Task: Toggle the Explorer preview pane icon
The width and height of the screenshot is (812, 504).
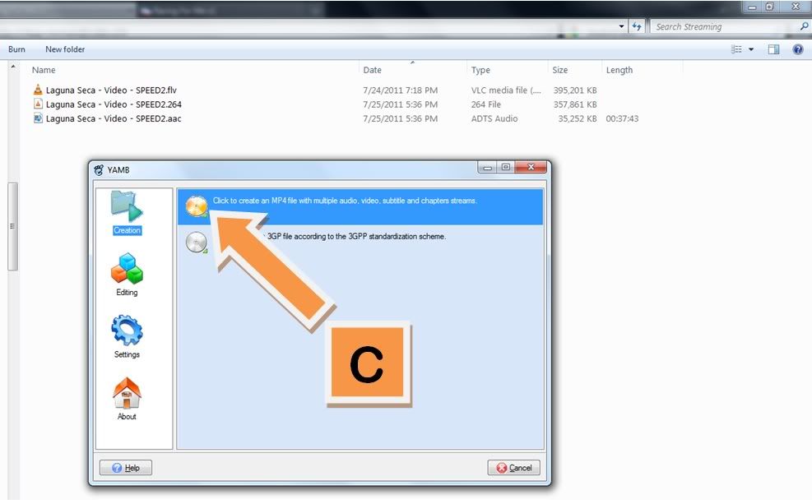Action: click(x=773, y=49)
